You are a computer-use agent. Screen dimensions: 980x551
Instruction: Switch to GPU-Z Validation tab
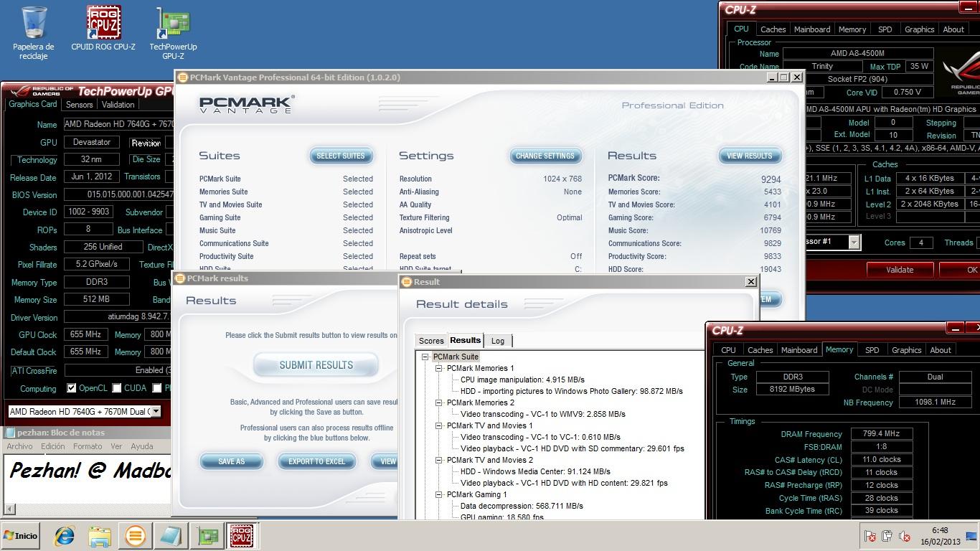click(118, 105)
